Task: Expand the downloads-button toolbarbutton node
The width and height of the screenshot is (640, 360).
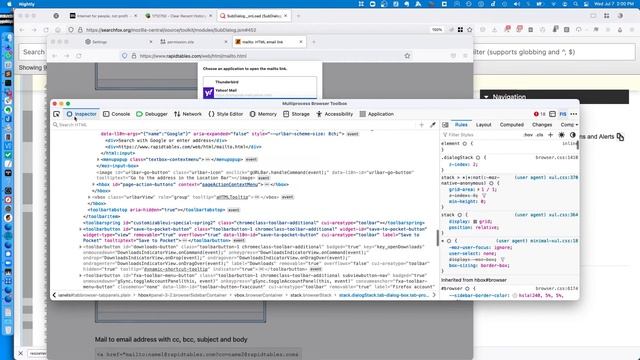Action: tap(80, 247)
